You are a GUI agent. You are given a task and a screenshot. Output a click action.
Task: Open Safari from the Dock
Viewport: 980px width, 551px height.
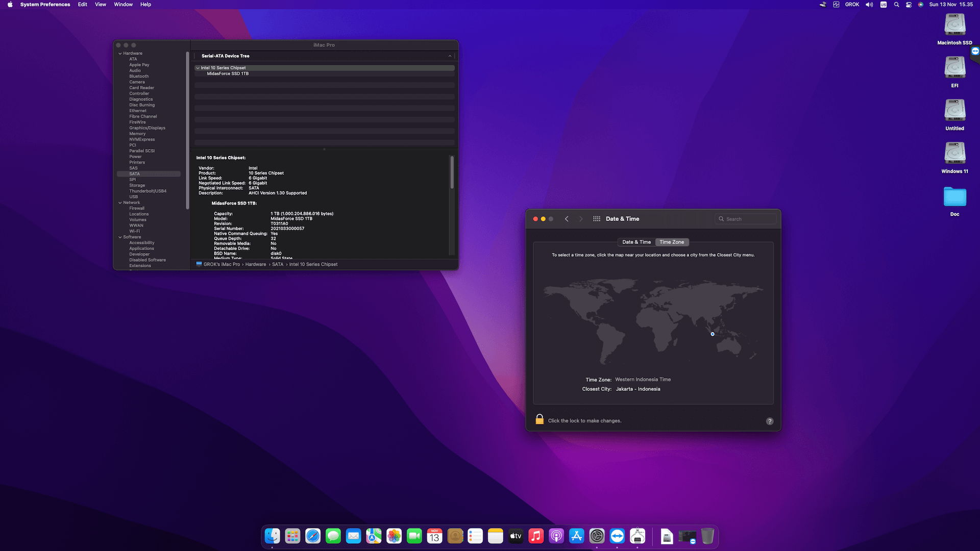tap(312, 536)
